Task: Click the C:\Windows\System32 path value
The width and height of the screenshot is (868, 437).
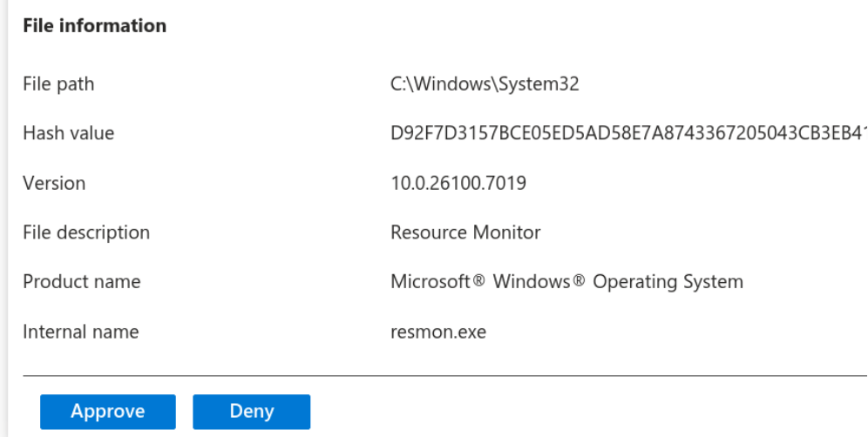Action: (485, 84)
